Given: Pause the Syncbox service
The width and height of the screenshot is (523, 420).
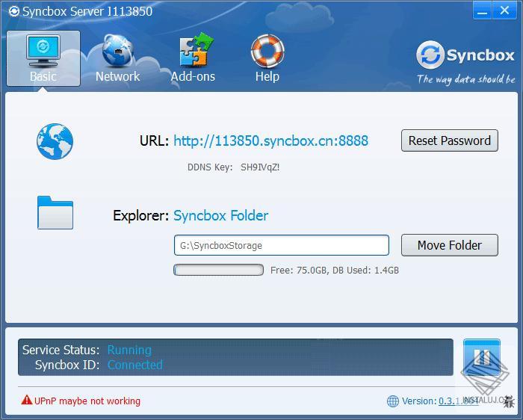Looking at the screenshot, I should pos(482,357).
